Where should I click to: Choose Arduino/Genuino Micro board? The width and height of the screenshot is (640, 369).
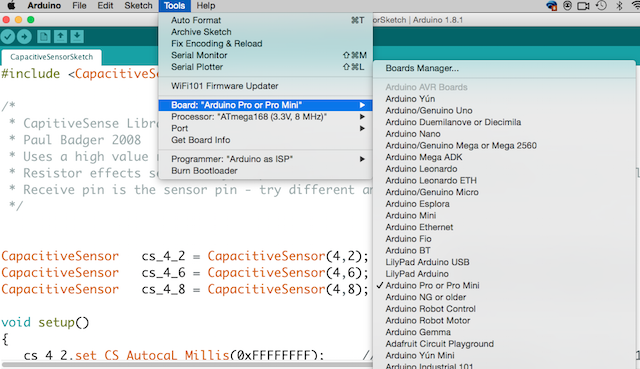504,192
